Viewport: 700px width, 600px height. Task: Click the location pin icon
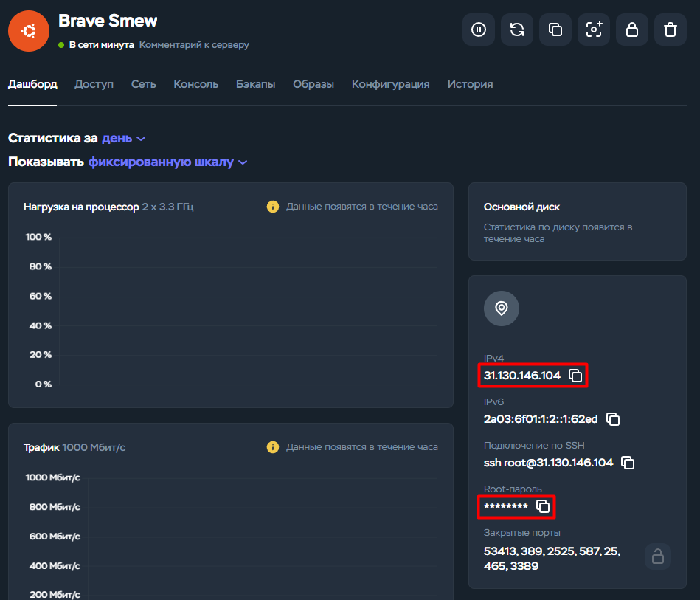tap(501, 308)
